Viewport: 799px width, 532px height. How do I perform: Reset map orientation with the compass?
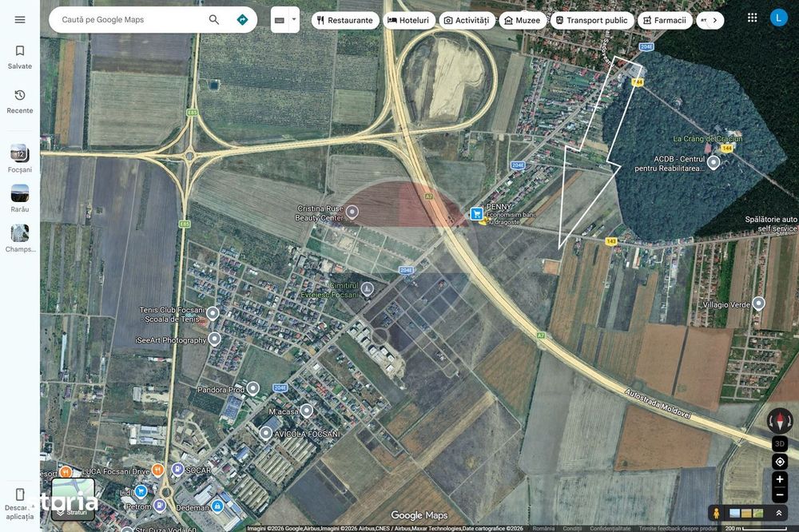click(x=780, y=421)
